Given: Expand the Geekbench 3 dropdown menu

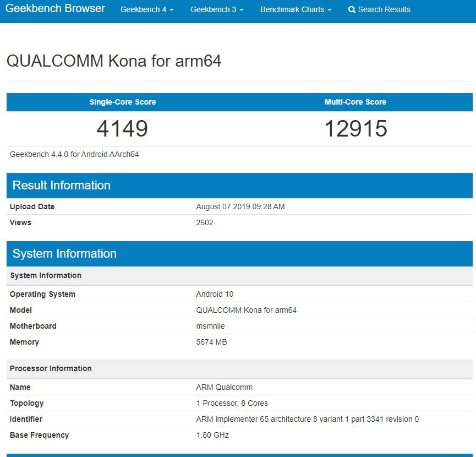Looking at the screenshot, I should pos(217,9).
